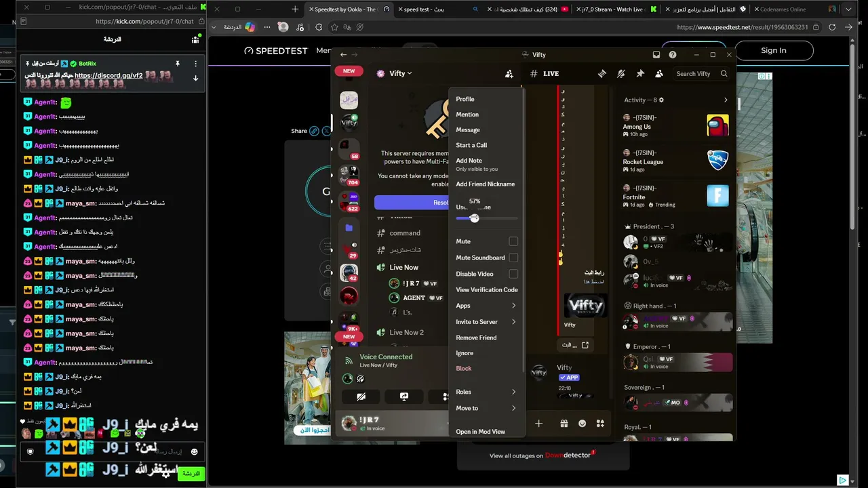Expand the Apps submenu
The height and width of the screenshot is (488, 868).
pos(487,306)
